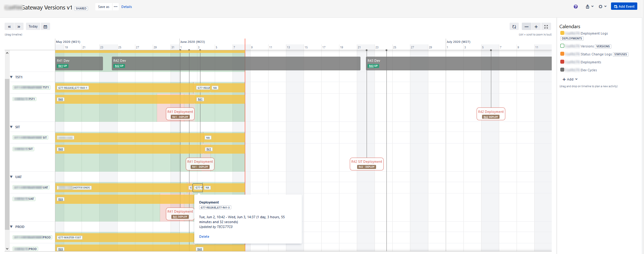Screen dimensions: 644x254
Task: Toggle the Deployments calendar red box
Action: (562, 62)
